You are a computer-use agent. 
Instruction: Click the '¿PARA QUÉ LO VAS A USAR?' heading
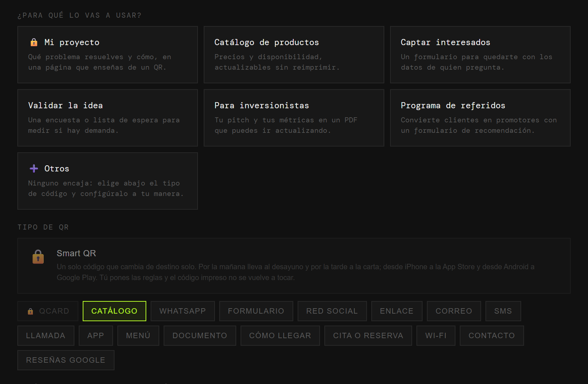(79, 15)
